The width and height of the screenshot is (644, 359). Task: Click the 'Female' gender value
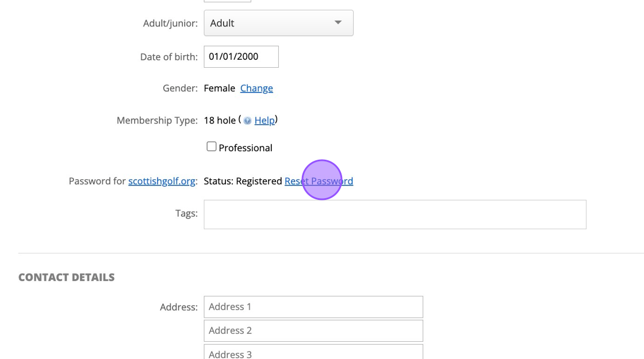tap(219, 88)
